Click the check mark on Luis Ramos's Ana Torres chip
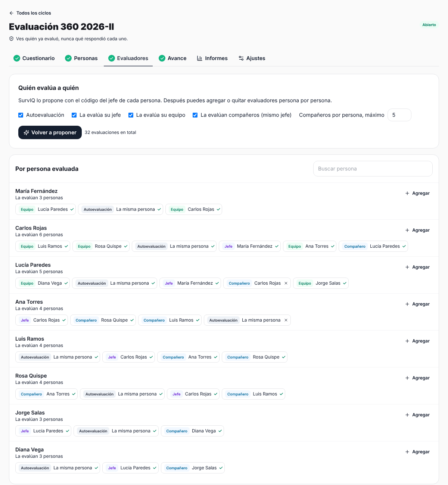 point(215,357)
